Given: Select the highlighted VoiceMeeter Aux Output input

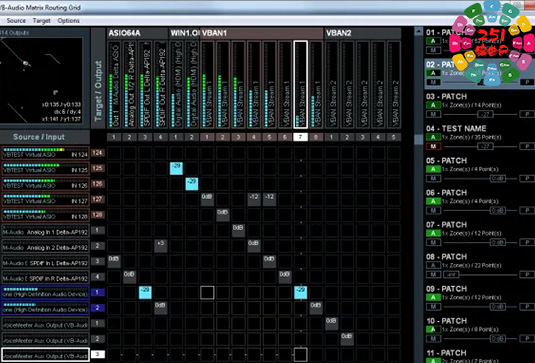Looking at the screenshot, I should [45, 354].
